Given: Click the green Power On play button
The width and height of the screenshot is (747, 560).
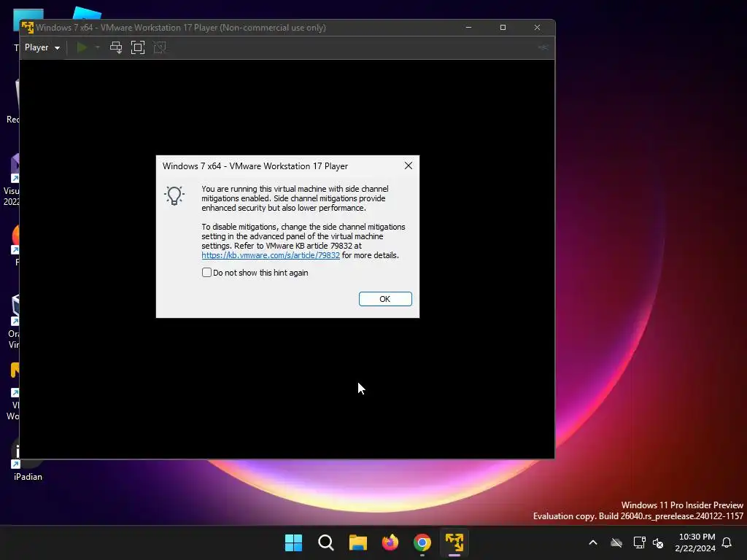Looking at the screenshot, I should pyautogui.click(x=82, y=47).
